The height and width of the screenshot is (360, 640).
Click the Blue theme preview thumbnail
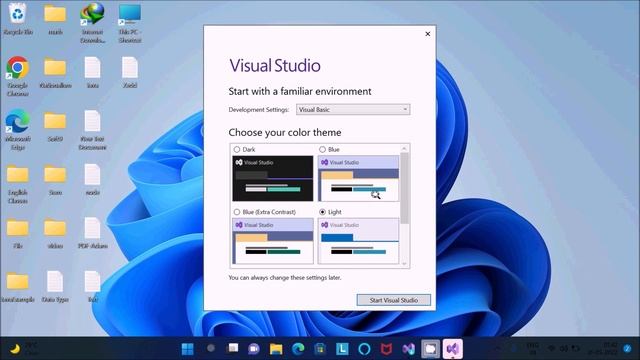click(358, 178)
